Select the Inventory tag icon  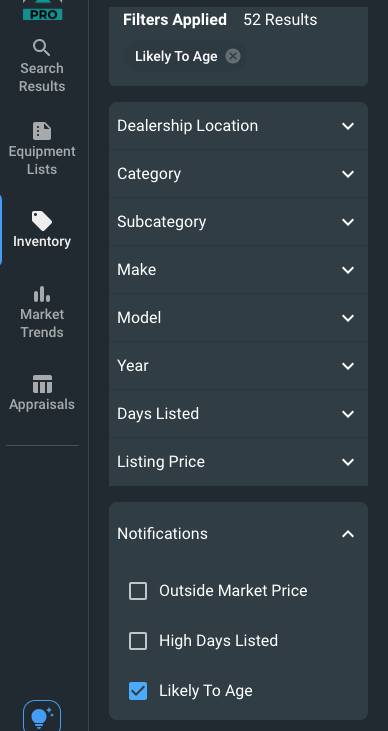click(x=42, y=221)
